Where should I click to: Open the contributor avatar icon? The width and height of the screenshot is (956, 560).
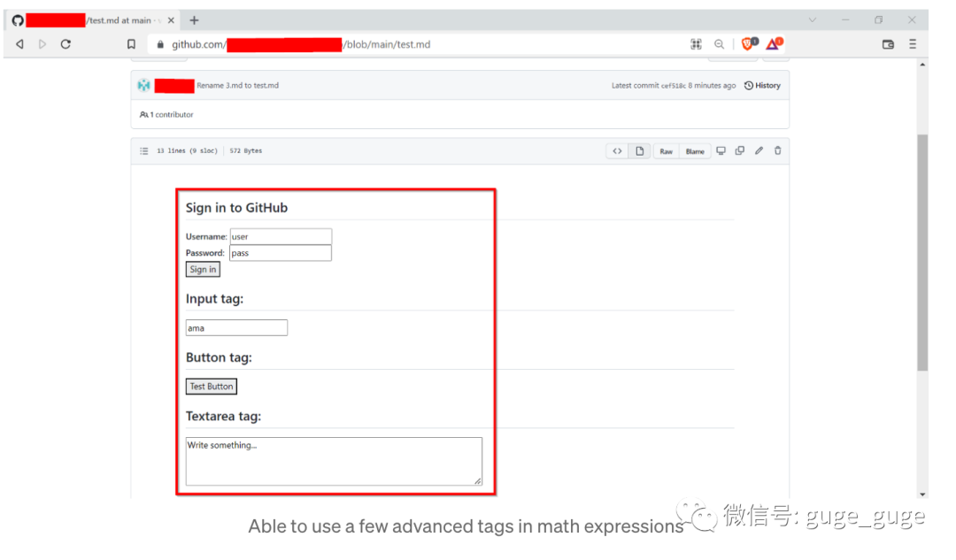click(x=144, y=85)
